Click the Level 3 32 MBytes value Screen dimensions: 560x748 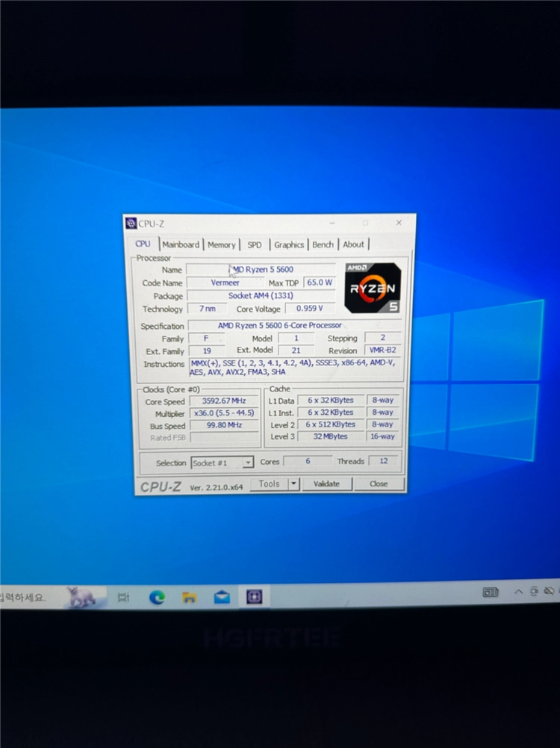[331, 436]
